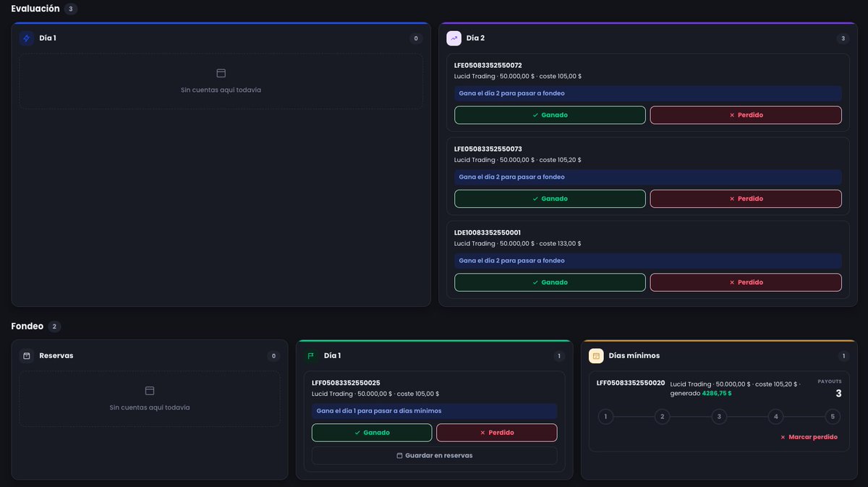Click the trend arrow icon beside Día 2
The image size is (868, 487).
pos(454,38)
